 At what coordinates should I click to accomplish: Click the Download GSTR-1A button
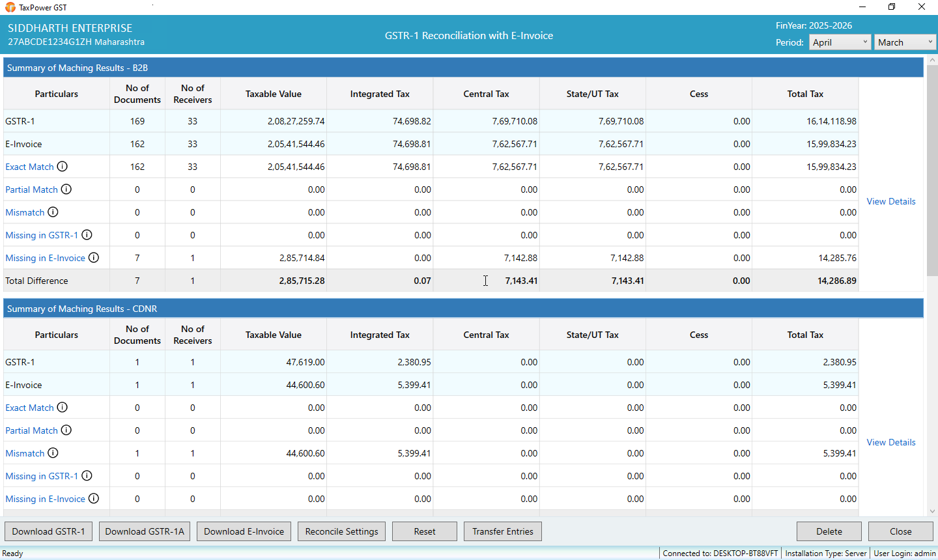[145, 531]
